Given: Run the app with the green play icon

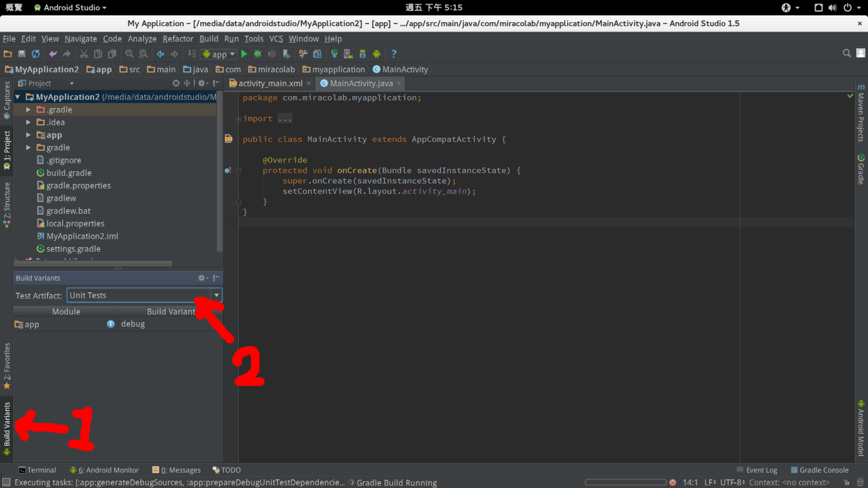Looking at the screenshot, I should click(x=244, y=54).
